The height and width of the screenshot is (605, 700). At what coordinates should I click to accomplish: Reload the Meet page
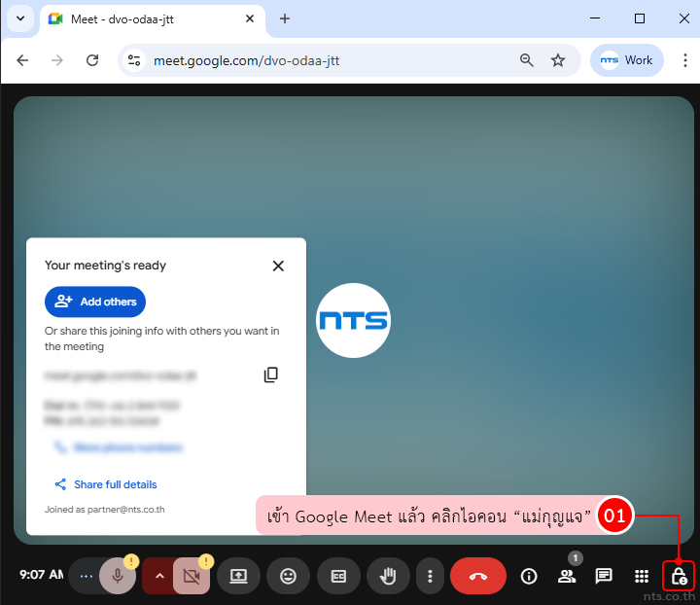92,60
